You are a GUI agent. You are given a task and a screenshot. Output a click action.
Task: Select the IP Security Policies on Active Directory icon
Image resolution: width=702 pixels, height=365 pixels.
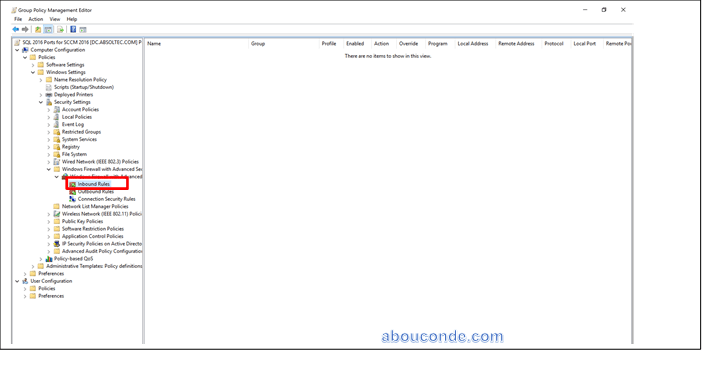point(57,244)
